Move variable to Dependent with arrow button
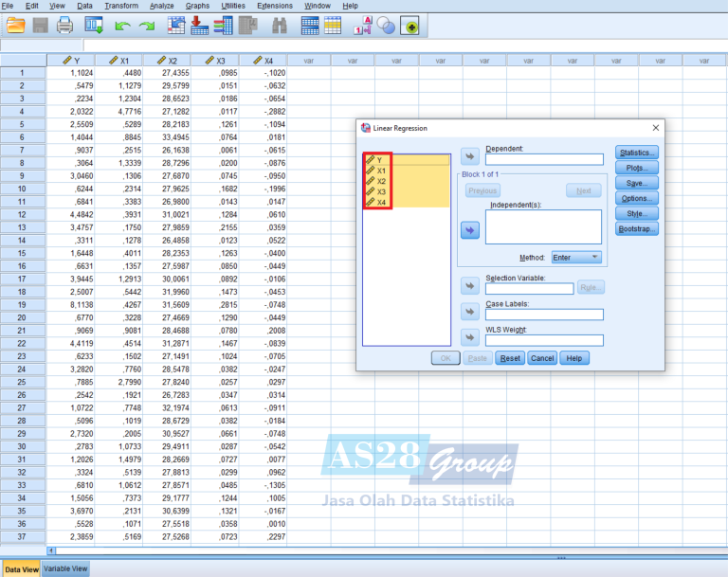728x577 pixels. tap(469, 157)
